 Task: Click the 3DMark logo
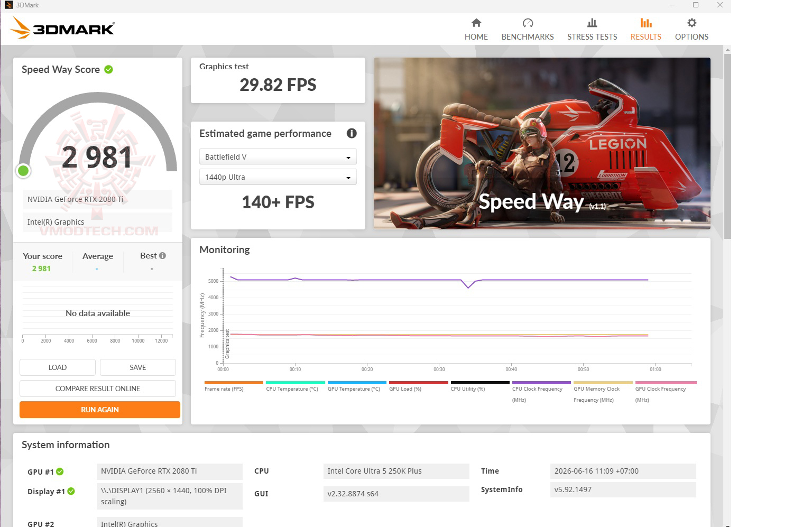[x=63, y=28]
